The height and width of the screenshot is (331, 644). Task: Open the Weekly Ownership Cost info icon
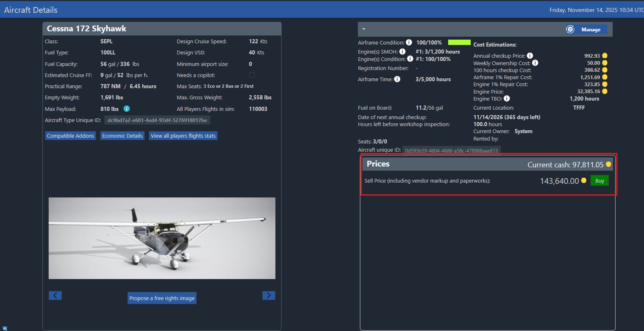pyautogui.click(x=535, y=63)
